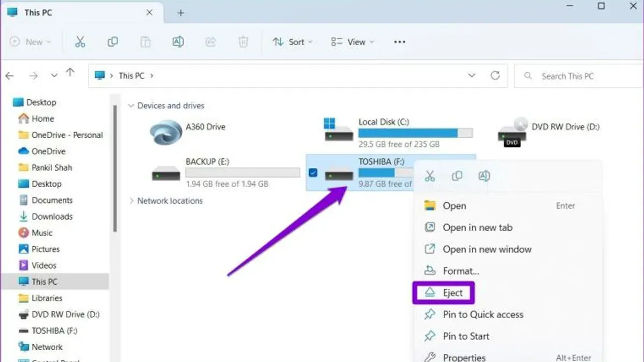The image size is (644, 362).
Task: Open the three-dots See more menu
Action: tap(400, 42)
